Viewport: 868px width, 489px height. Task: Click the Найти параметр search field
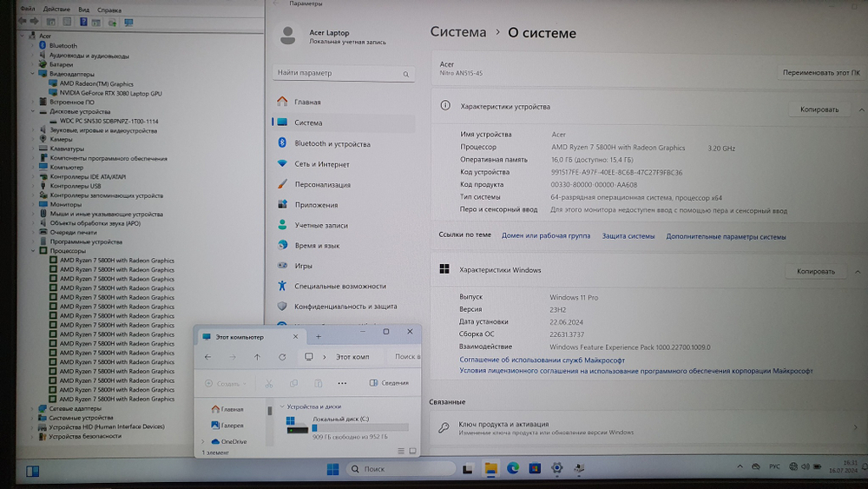click(x=343, y=73)
